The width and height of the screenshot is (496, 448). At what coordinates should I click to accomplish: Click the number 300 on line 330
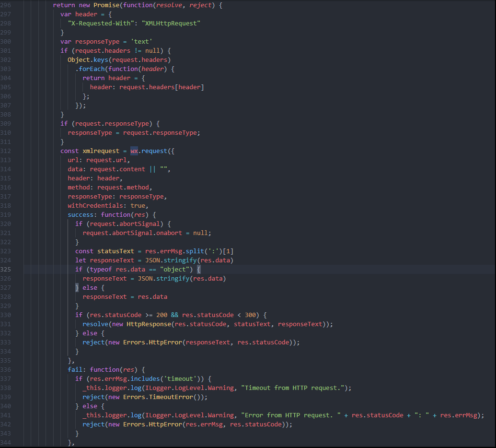[250, 315]
